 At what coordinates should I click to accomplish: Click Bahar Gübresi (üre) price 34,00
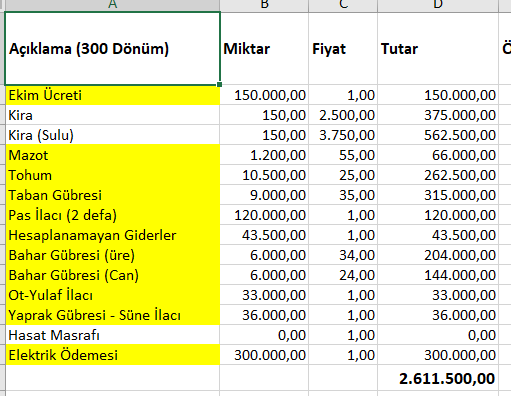(x=343, y=255)
